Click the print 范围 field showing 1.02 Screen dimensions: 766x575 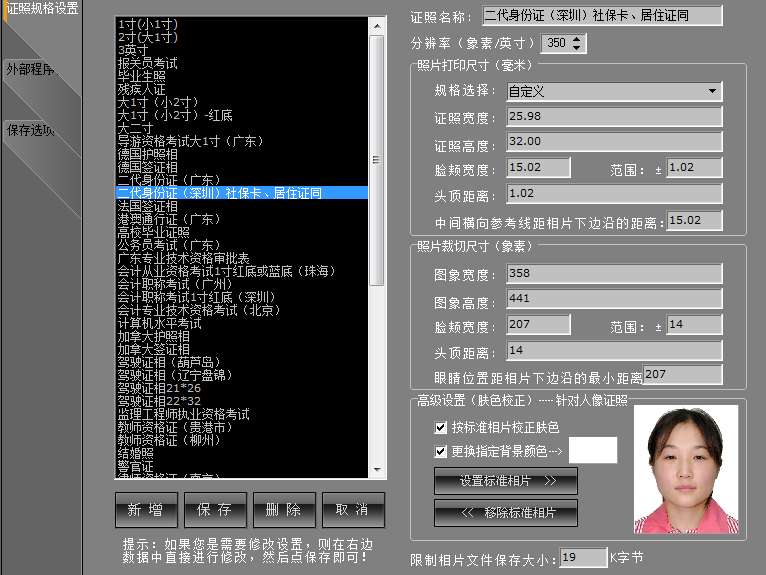694,168
